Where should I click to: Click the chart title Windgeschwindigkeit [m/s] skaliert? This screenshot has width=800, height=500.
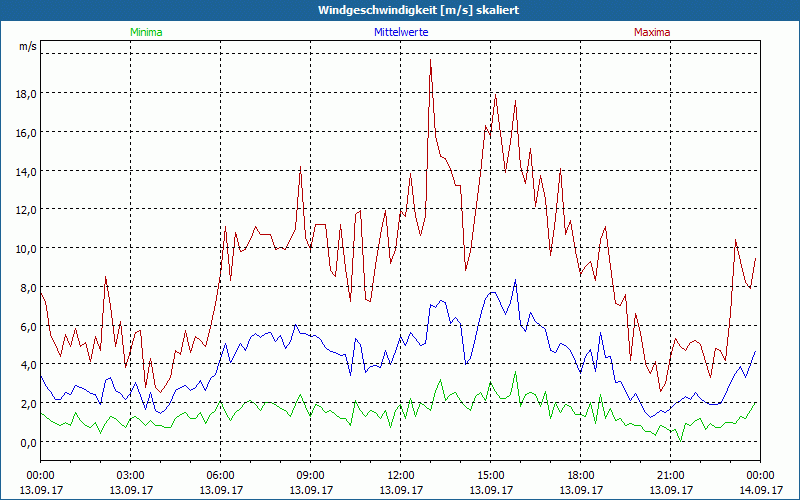418,10
